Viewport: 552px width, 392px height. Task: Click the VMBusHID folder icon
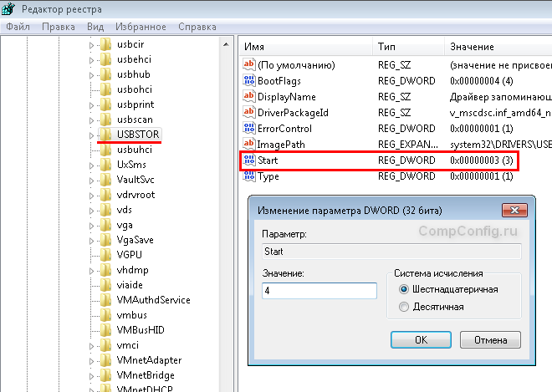tap(106, 330)
